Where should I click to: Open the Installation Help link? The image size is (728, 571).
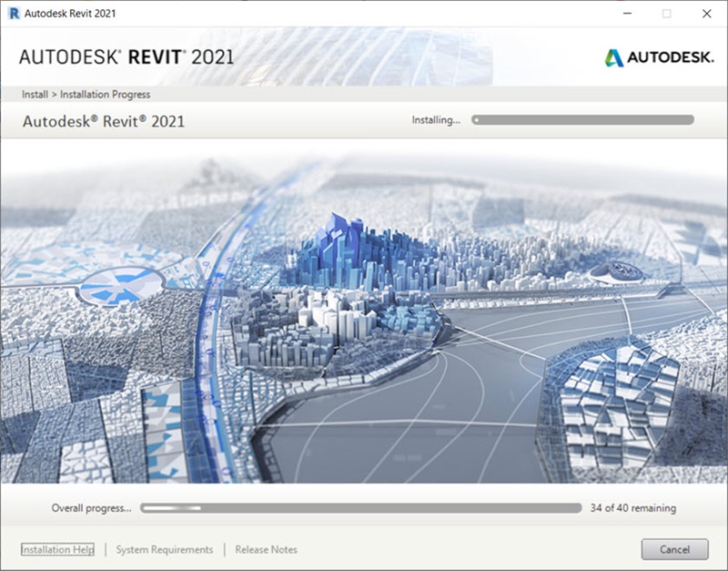tap(57, 549)
